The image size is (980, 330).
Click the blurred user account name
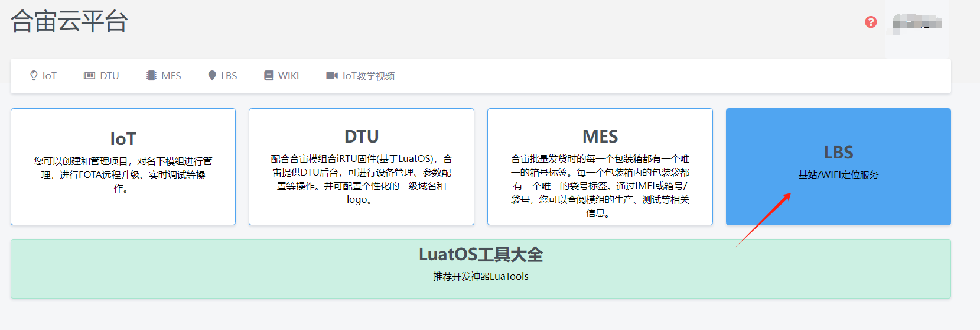(x=917, y=24)
